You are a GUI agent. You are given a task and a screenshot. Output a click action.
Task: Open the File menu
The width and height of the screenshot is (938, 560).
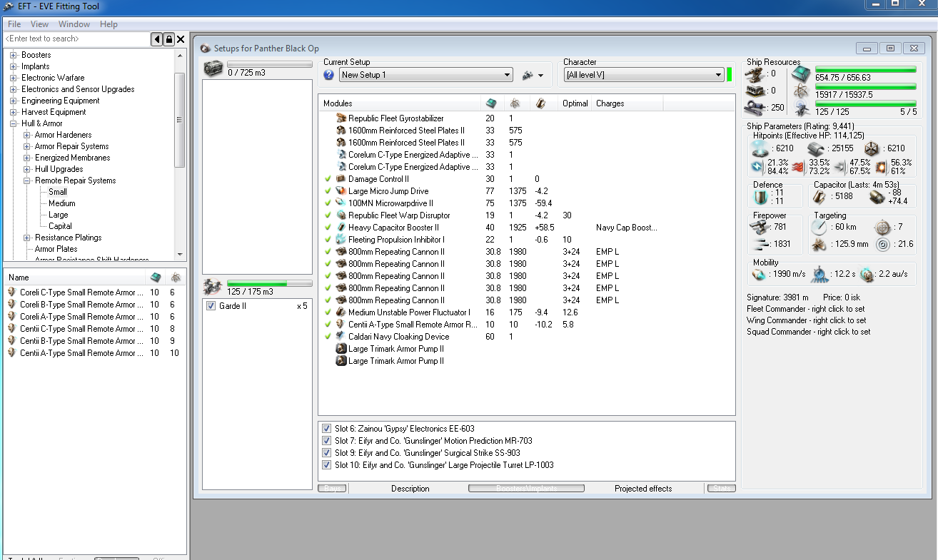tap(14, 24)
